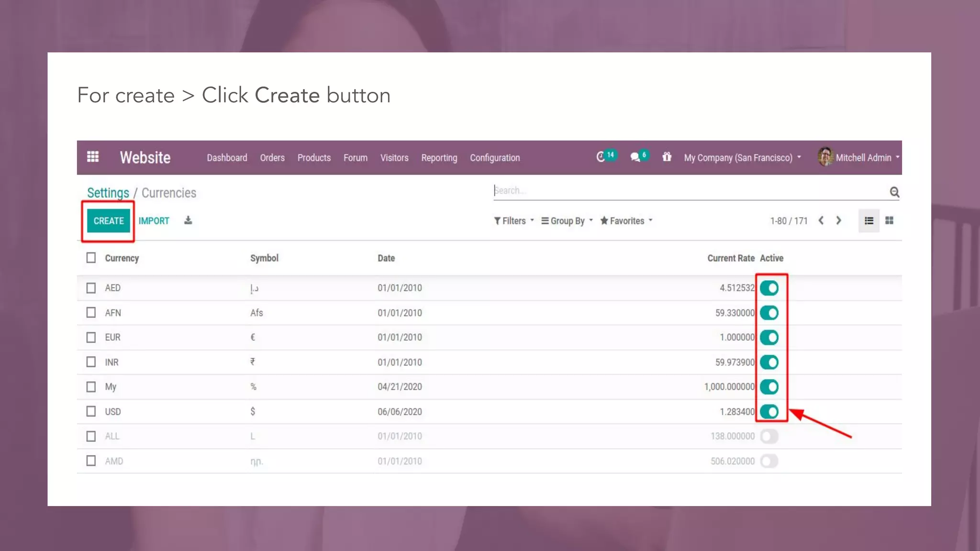This screenshot has width=980, height=551.
Task: Go back to Settings breadcrumb
Action: (x=108, y=193)
